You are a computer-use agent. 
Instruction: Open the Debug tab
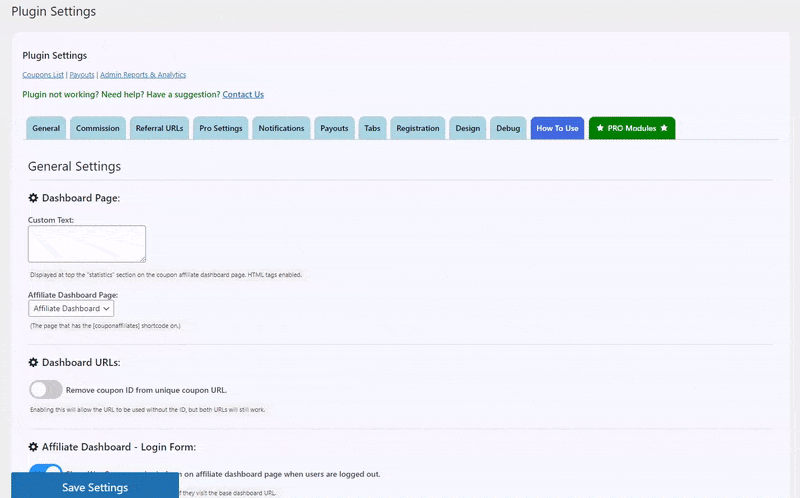(x=508, y=128)
